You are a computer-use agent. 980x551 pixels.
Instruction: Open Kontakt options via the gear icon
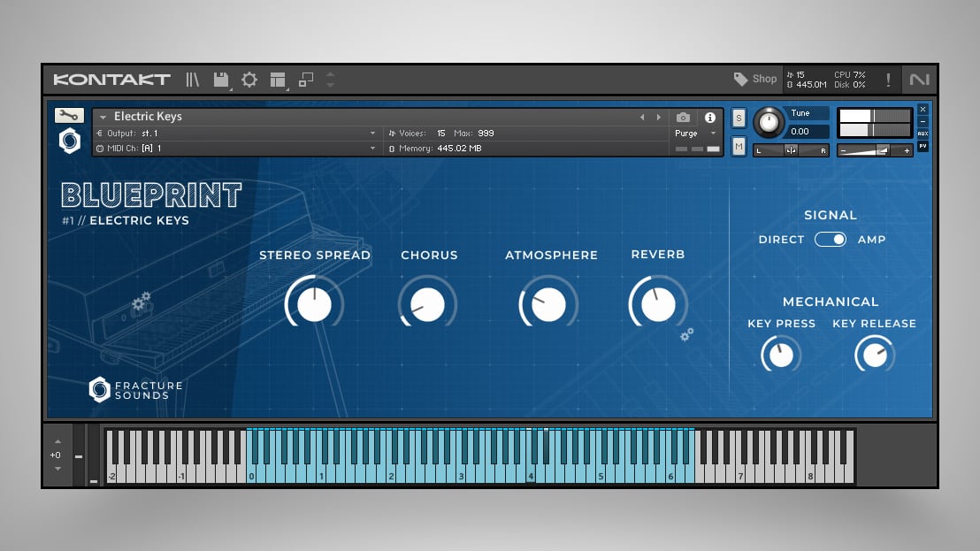[x=249, y=79]
